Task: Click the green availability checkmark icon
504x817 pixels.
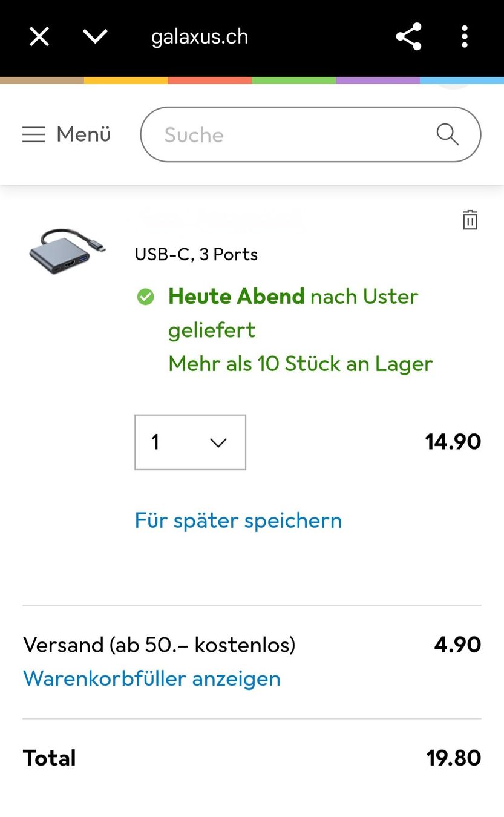Action: pos(146,297)
